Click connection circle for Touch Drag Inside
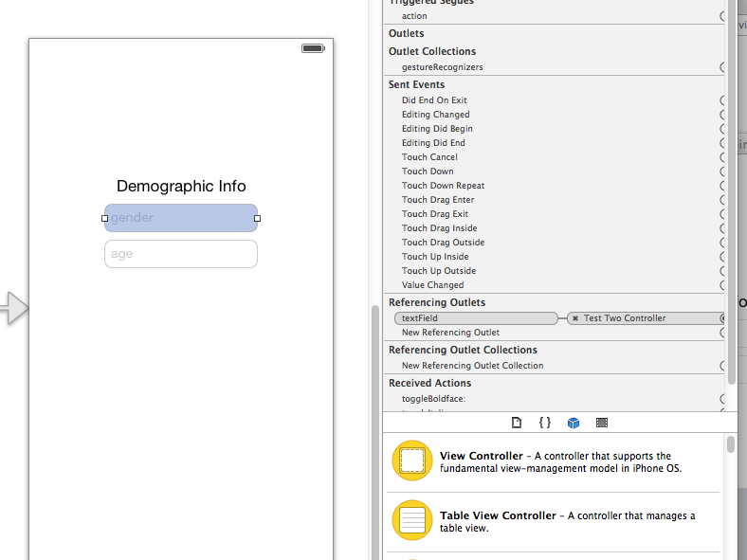 click(x=722, y=228)
